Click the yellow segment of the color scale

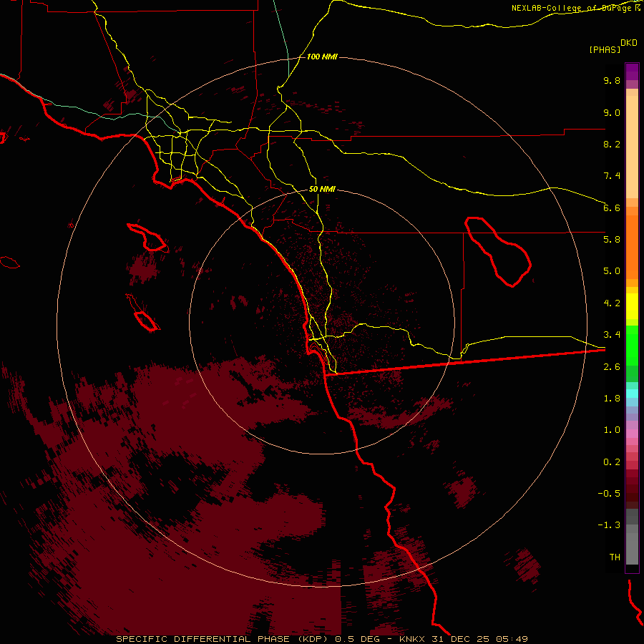632,306
